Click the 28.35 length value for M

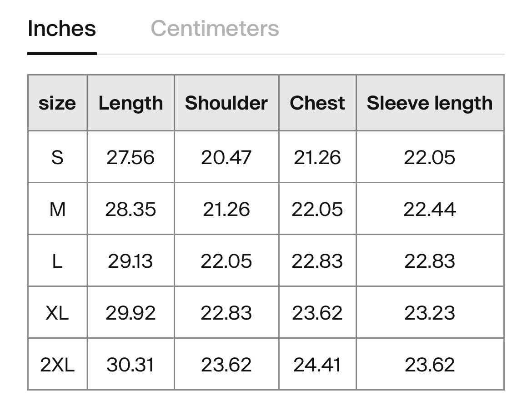[x=130, y=209]
